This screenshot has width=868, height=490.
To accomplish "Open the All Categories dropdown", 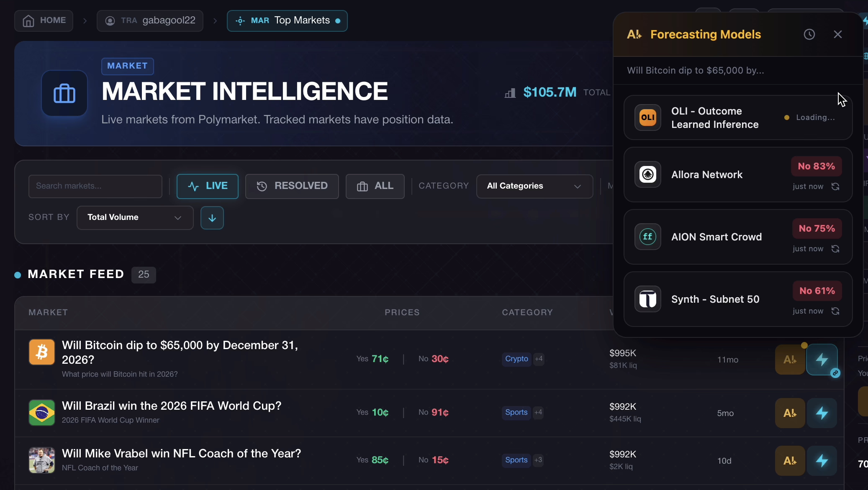I will click(534, 186).
